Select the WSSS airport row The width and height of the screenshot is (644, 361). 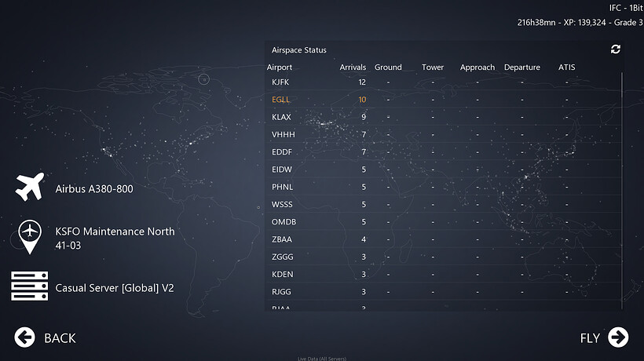pyautogui.click(x=444, y=204)
